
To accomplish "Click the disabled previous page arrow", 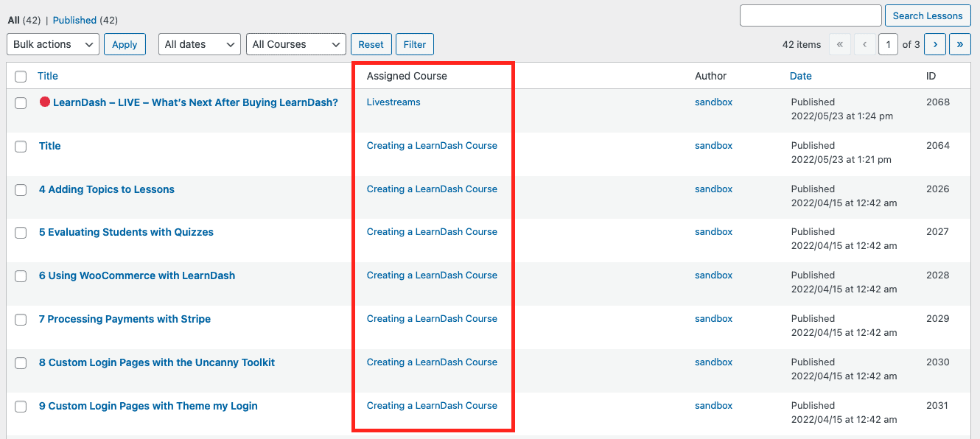I will point(864,44).
